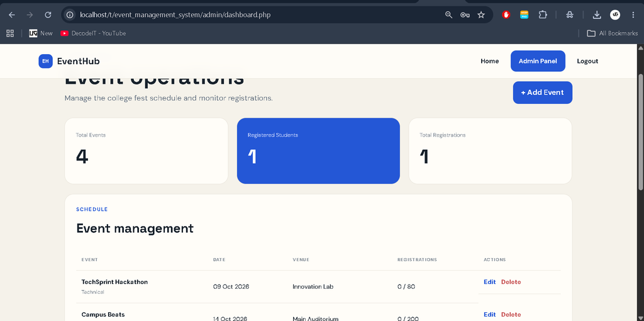The width and height of the screenshot is (644, 321).
Task: Open the browser profile avatar
Action: click(615, 15)
